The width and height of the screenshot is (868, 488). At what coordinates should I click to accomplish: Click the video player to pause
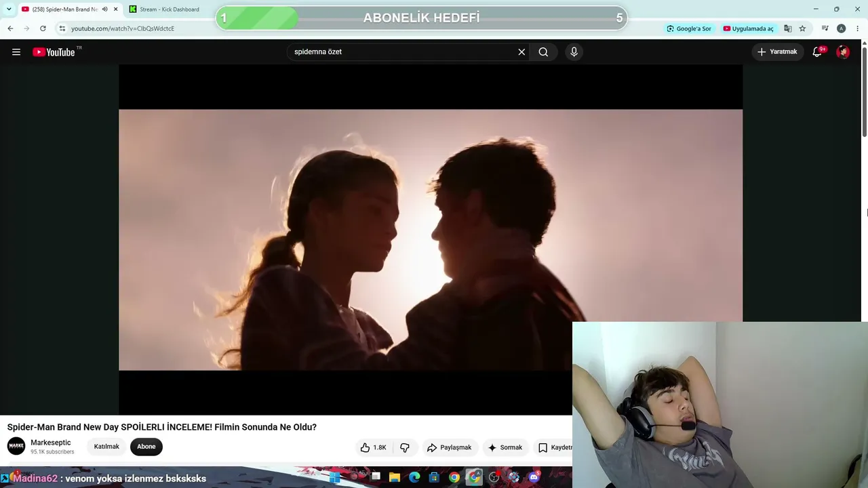point(431,240)
